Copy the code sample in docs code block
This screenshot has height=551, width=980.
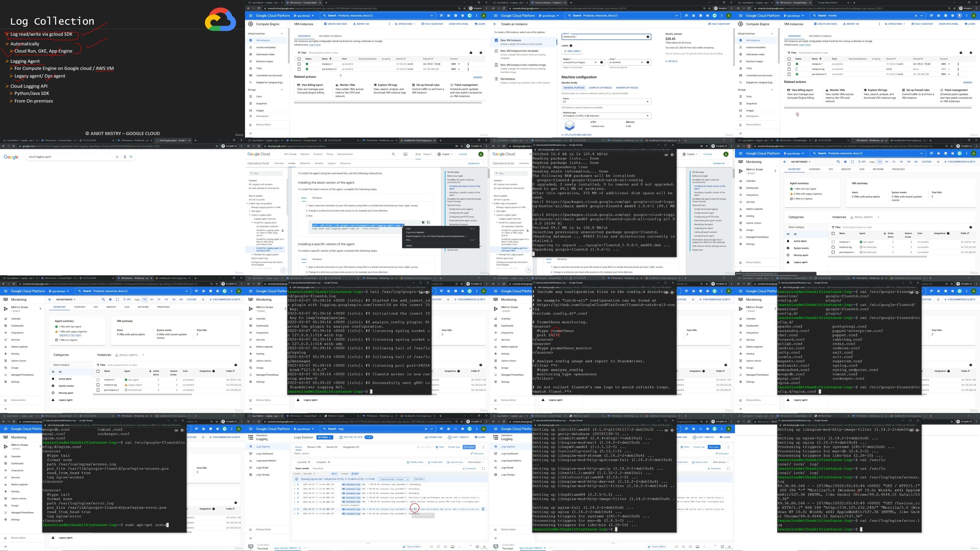tap(428, 223)
